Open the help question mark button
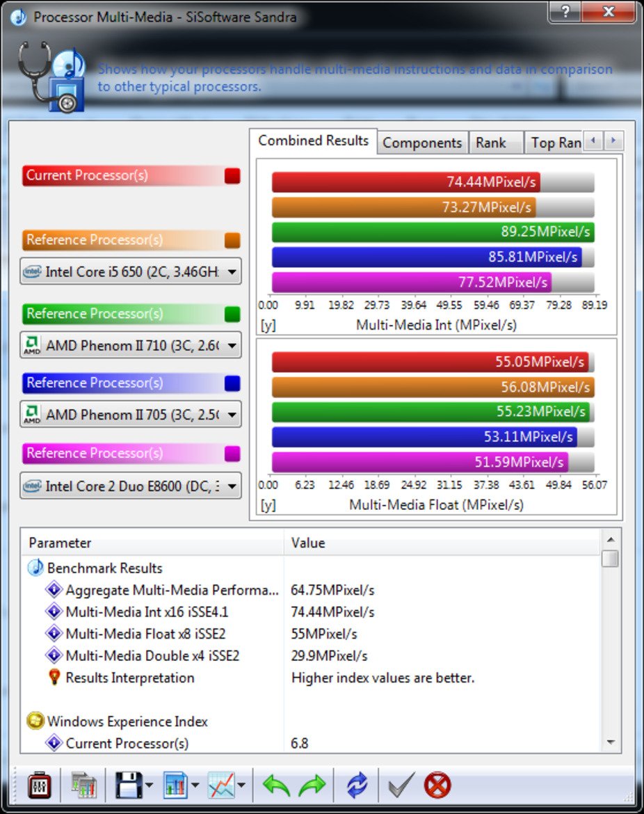The height and width of the screenshot is (814, 644). (565, 11)
